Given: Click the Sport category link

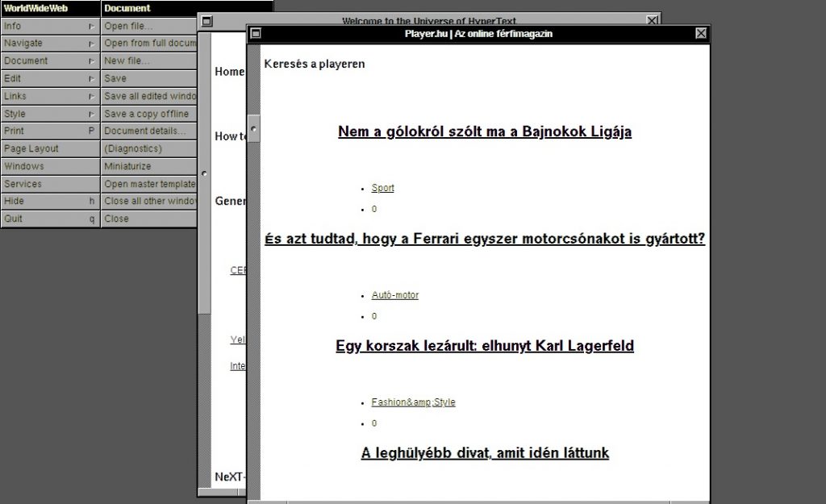Looking at the screenshot, I should [x=382, y=188].
